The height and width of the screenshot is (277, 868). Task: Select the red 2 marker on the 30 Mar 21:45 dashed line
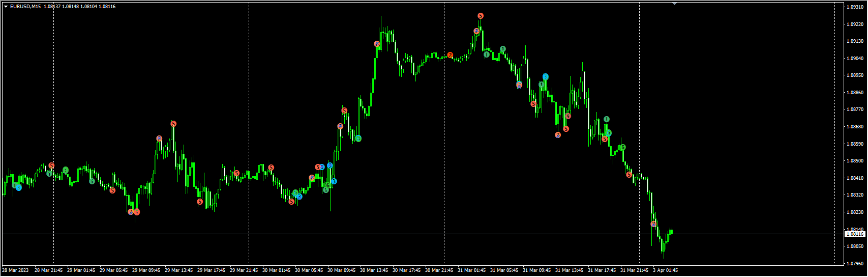(x=450, y=55)
